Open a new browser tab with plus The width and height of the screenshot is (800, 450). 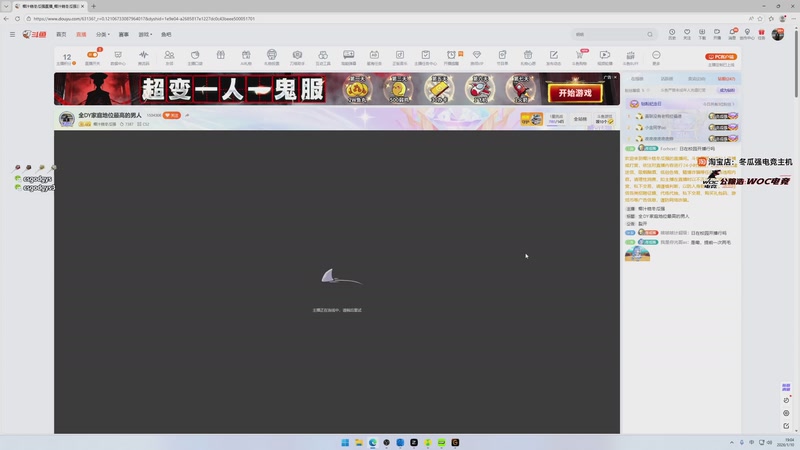pyautogui.click(x=93, y=6)
